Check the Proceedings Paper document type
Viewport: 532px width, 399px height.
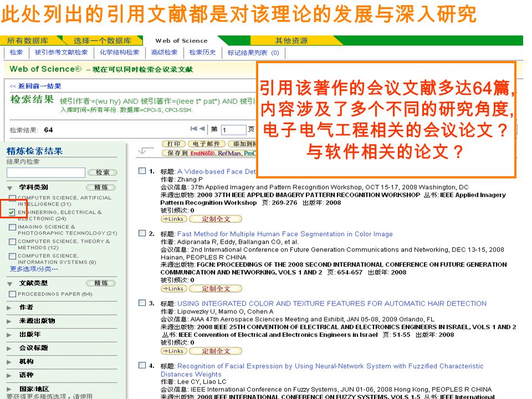click(x=13, y=294)
